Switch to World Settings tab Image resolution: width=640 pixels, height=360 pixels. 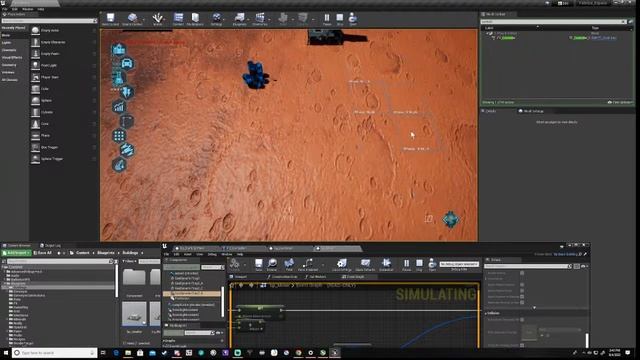(x=531, y=111)
